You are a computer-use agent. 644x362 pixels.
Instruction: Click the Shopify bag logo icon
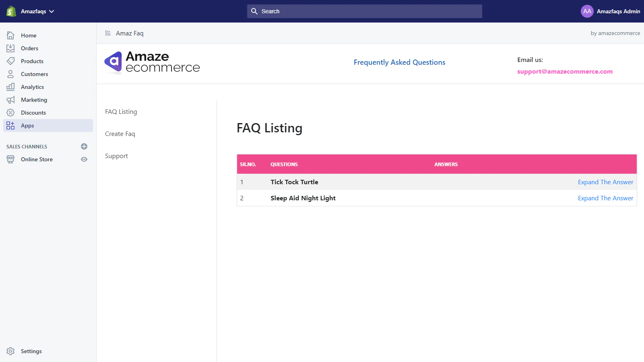11,11
